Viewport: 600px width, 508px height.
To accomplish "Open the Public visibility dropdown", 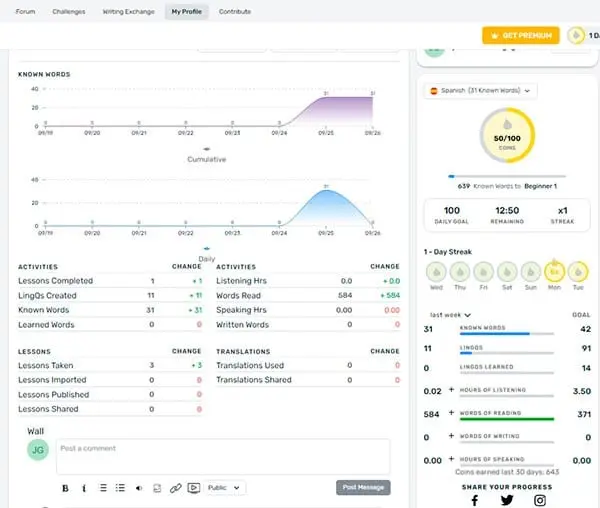I will click(224, 488).
